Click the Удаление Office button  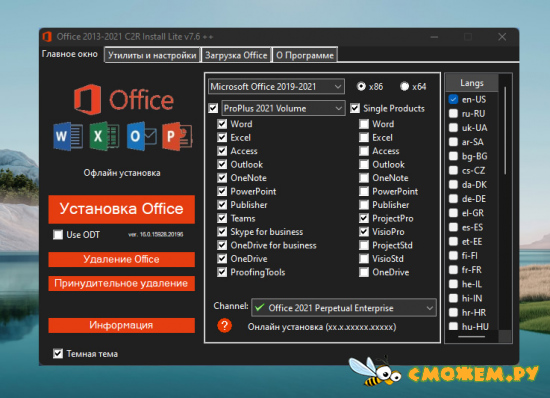point(121,259)
